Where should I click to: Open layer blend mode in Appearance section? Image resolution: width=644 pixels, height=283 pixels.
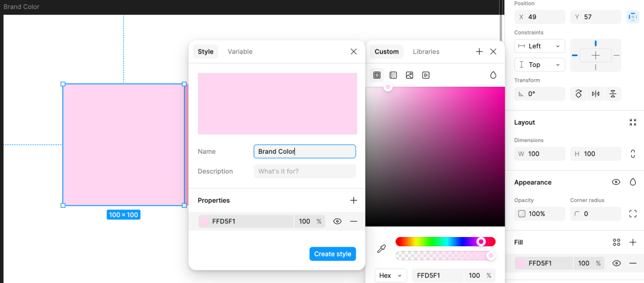tap(633, 182)
